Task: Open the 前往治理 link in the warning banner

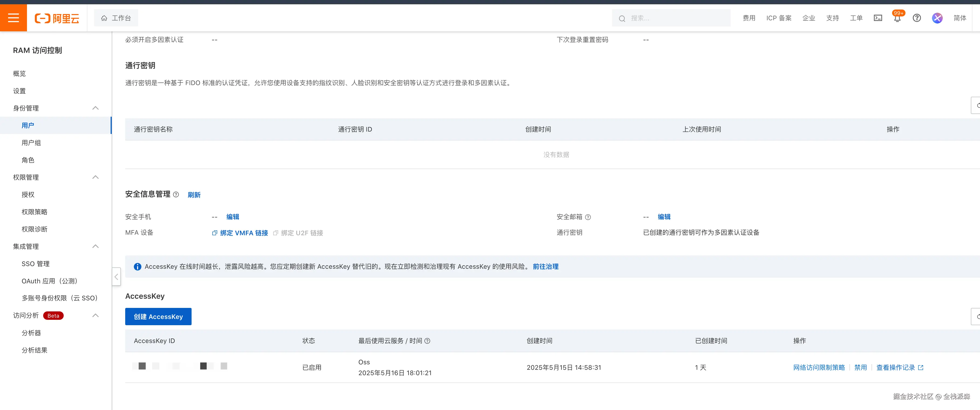Action: 545,267
